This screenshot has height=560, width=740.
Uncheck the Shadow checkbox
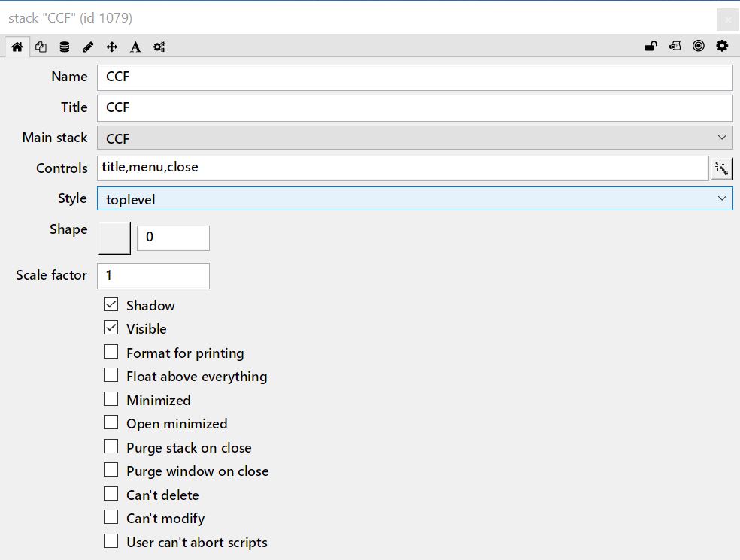(111, 305)
